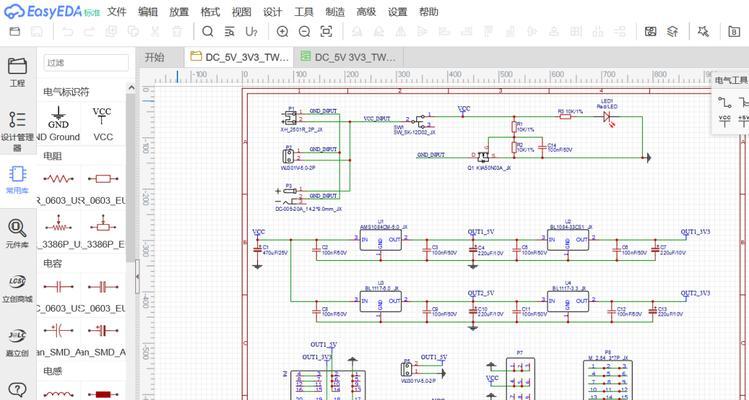Open the 视图 (View) menu
This screenshot has height=400, width=749.
click(241, 11)
